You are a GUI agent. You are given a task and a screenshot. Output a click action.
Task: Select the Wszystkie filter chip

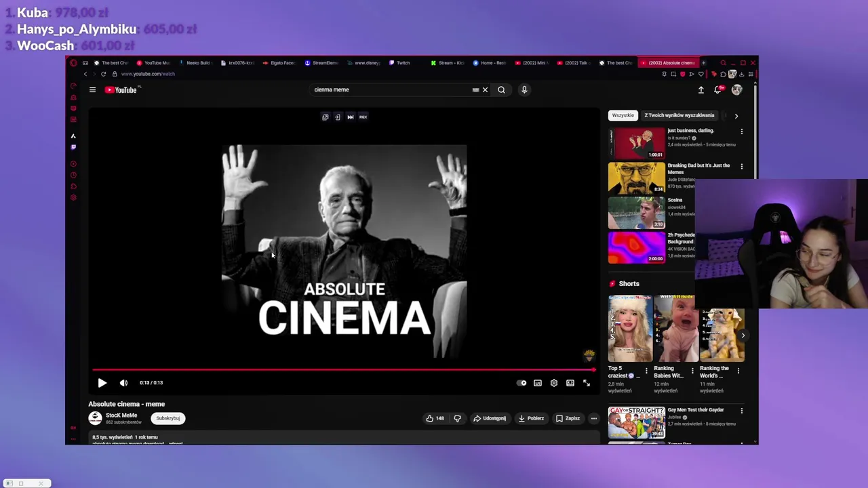[x=623, y=115]
